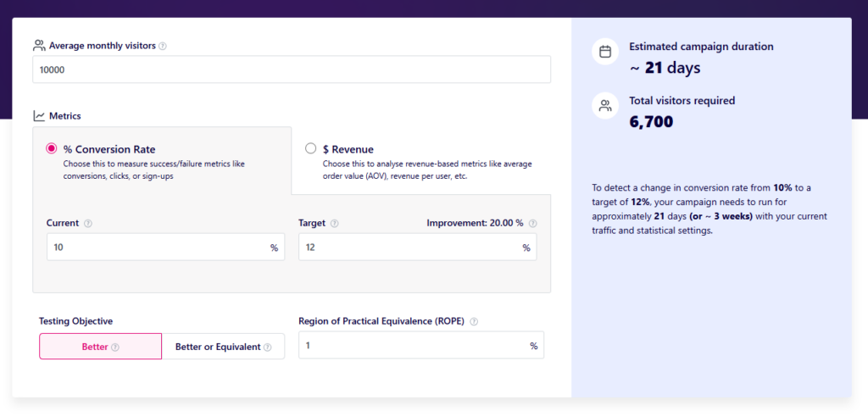This screenshot has height=417, width=868.
Task: Select the % Conversion Rate radio button
Action: pyautogui.click(x=52, y=149)
